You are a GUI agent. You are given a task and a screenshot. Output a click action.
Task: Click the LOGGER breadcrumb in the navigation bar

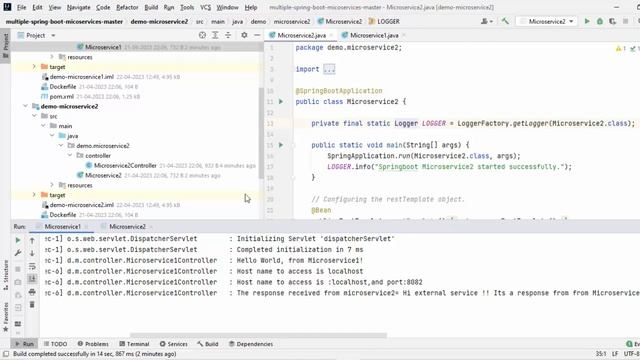pos(384,21)
